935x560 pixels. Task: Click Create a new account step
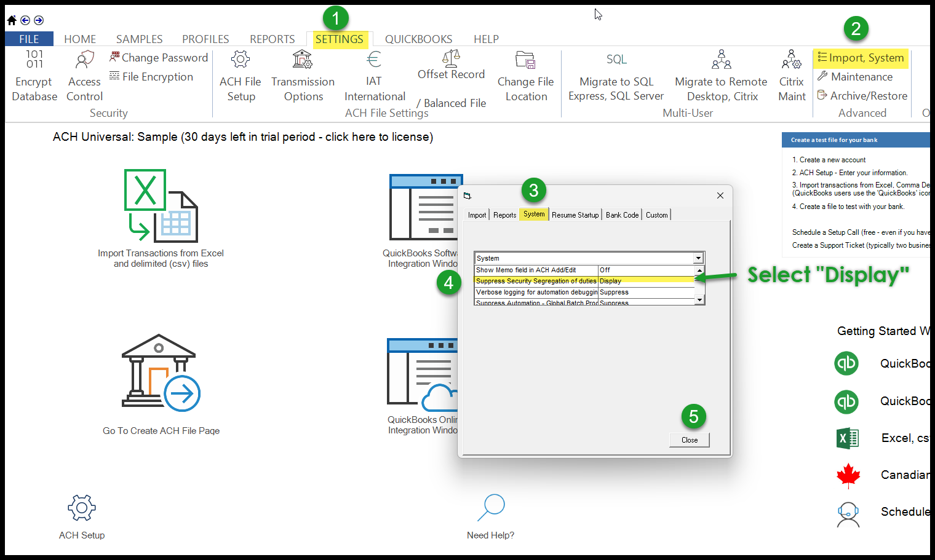[x=829, y=160]
